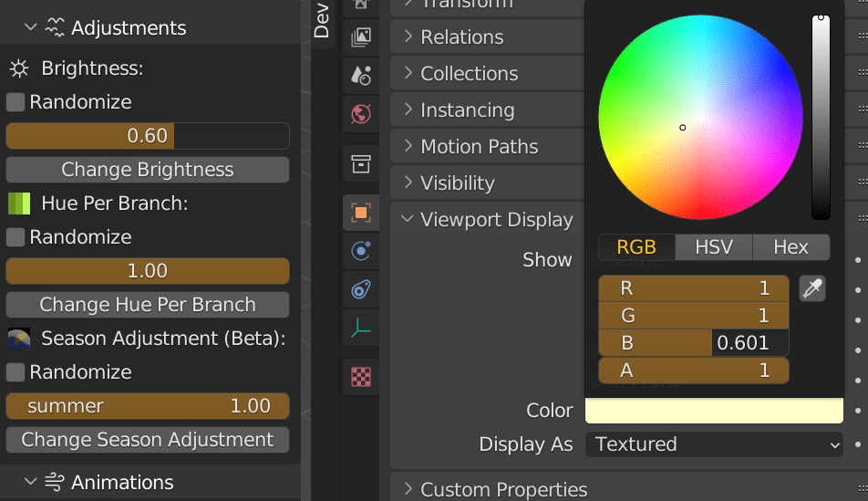The image size is (868, 501).
Task: Expand the Custom Properties panel
Action: pos(408,489)
